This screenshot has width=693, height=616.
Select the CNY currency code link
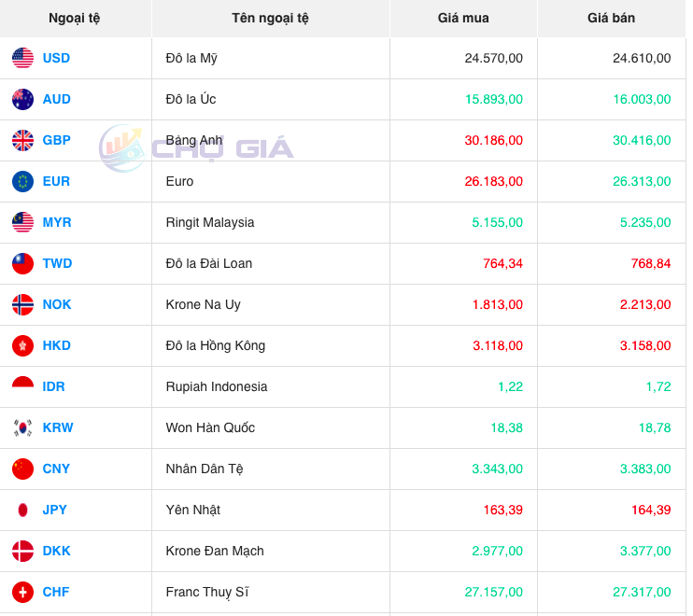[x=56, y=469]
